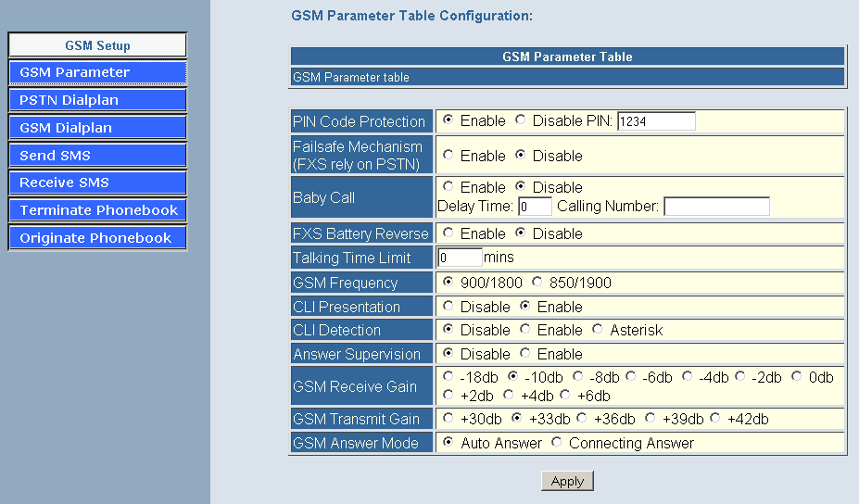
Task: Disable CLI Detection
Action: coord(448,329)
